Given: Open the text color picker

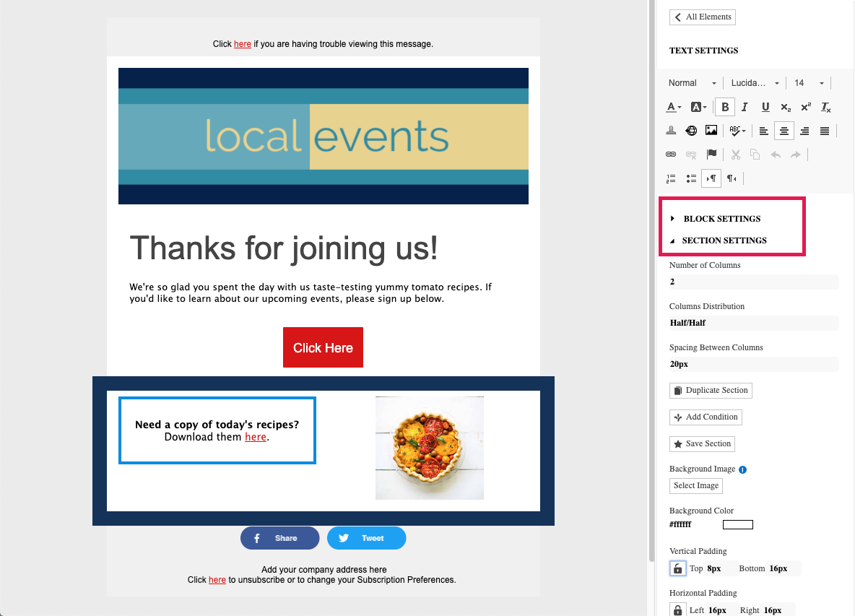Looking at the screenshot, I should click(x=674, y=107).
